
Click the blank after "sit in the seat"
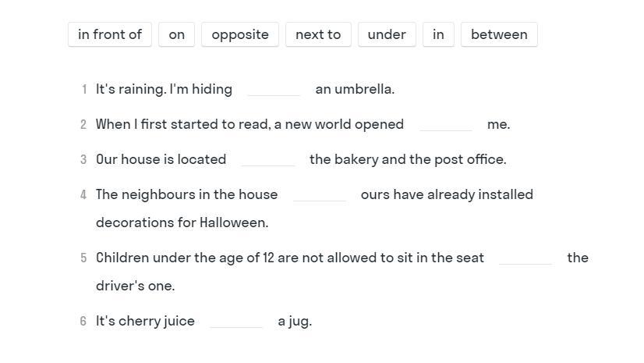(525, 258)
